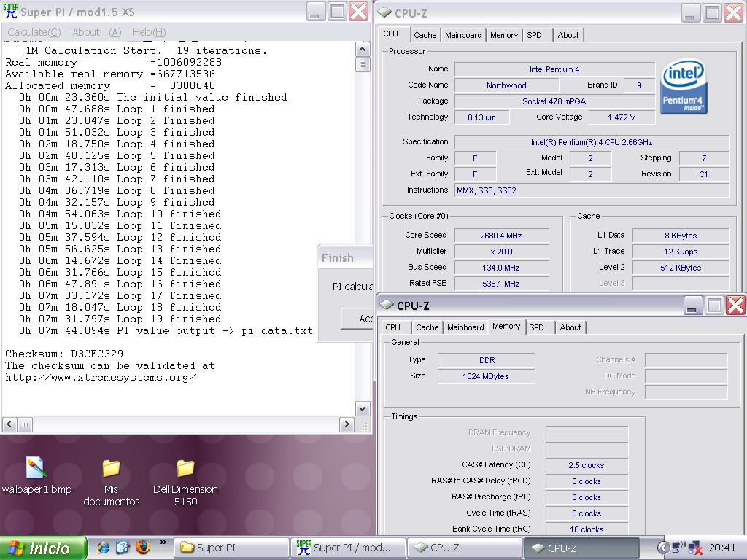Select Cache tab in lower CPU-Z

tap(427, 327)
